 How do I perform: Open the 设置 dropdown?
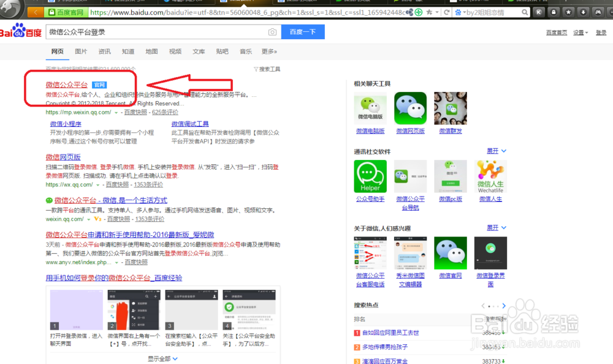(x=581, y=32)
